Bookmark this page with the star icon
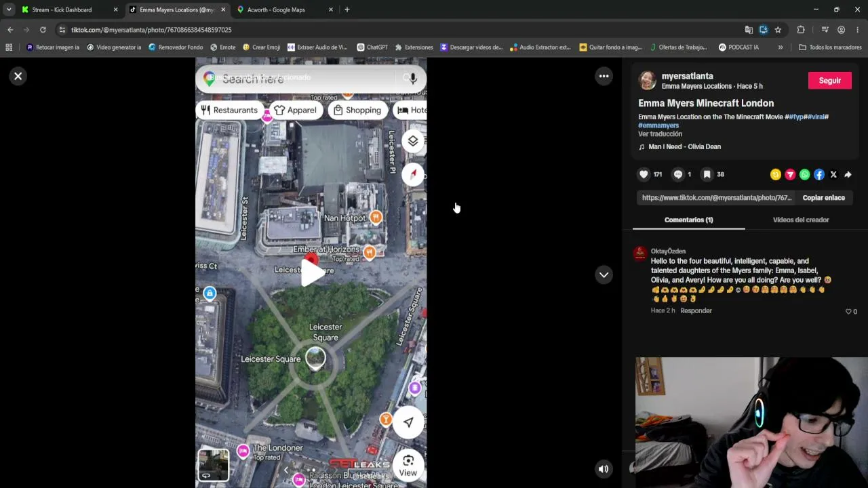 pyautogui.click(x=778, y=30)
